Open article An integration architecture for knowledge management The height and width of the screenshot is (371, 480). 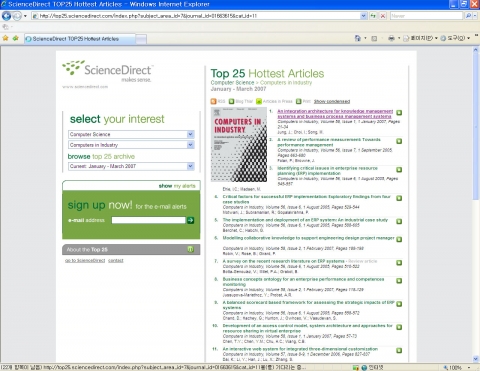pos(335,114)
